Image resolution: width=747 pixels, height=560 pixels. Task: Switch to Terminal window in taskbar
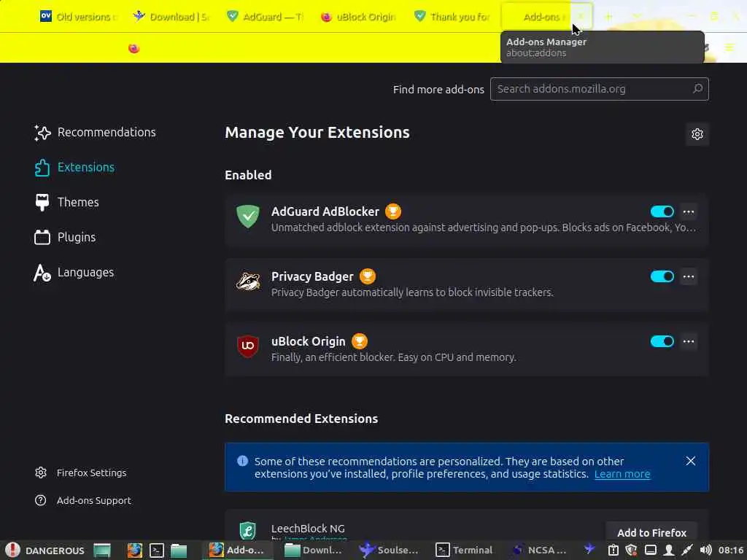point(464,550)
